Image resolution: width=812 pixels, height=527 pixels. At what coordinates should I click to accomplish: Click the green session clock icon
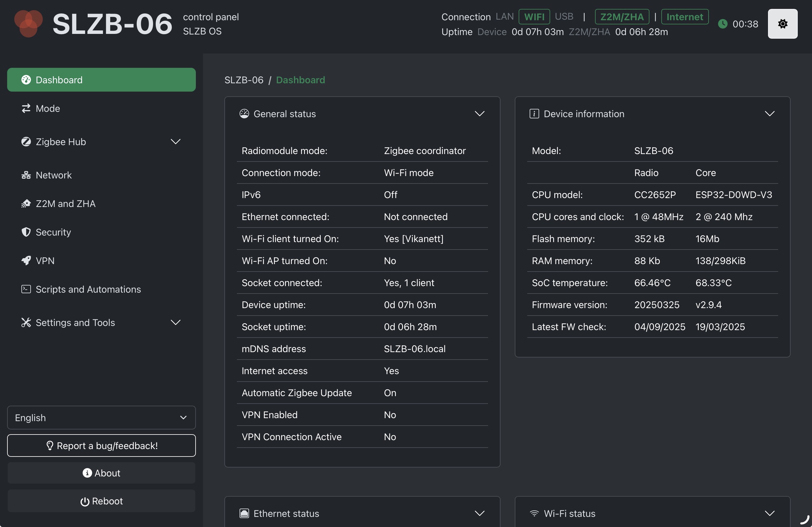[x=723, y=24]
